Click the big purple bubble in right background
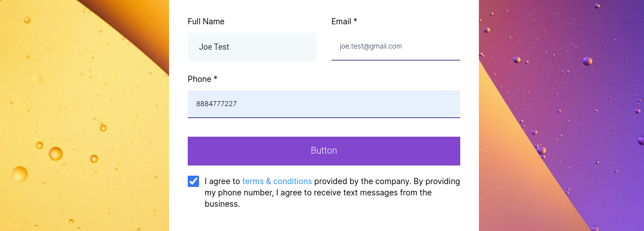Viewport: 644px width, 231px height. click(x=587, y=61)
